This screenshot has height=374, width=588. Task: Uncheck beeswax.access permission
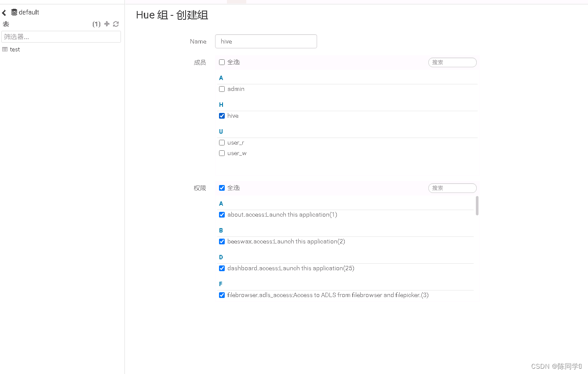(222, 242)
